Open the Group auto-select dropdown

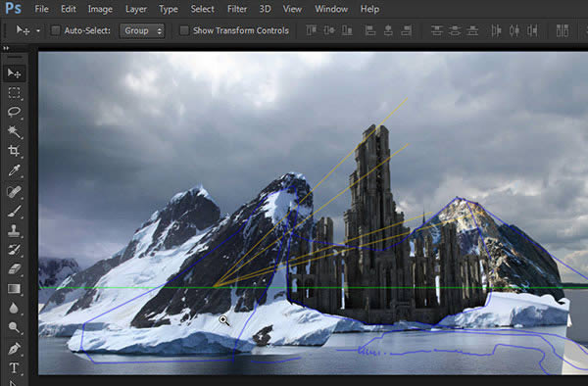coord(142,30)
